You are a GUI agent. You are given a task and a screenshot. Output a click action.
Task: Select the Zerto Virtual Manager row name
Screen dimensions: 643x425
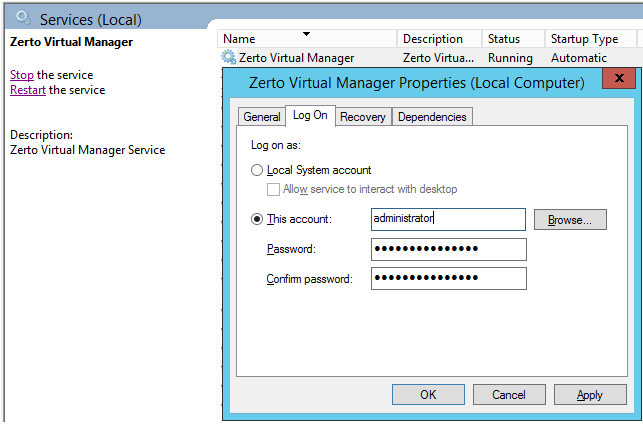(296, 58)
